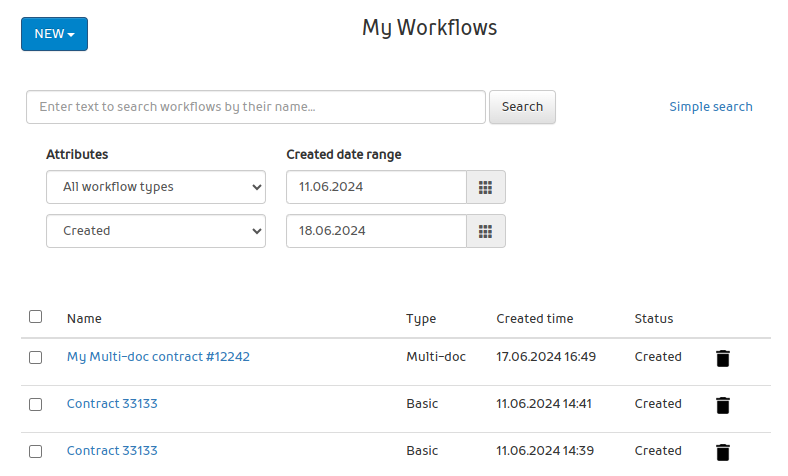The width and height of the screenshot is (788, 476).
Task: Click the workflow name search field
Action: coord(255,107)
